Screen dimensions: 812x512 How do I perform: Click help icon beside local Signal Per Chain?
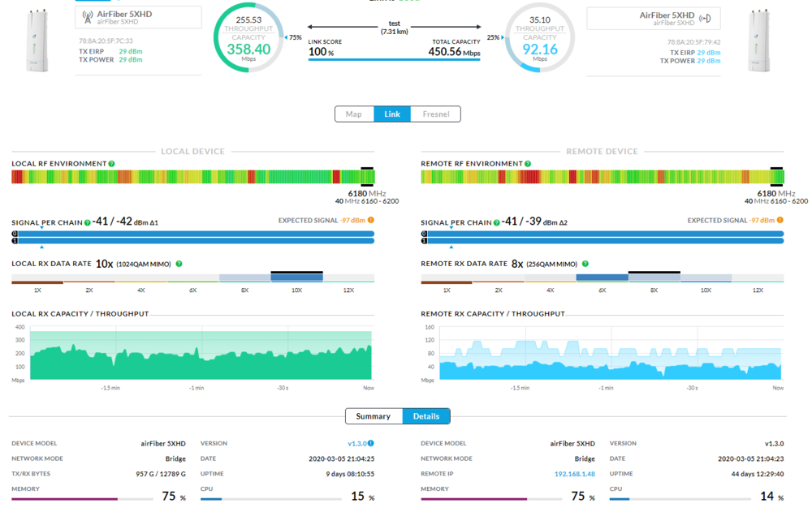pyautogui.click(x=88, y=222)
